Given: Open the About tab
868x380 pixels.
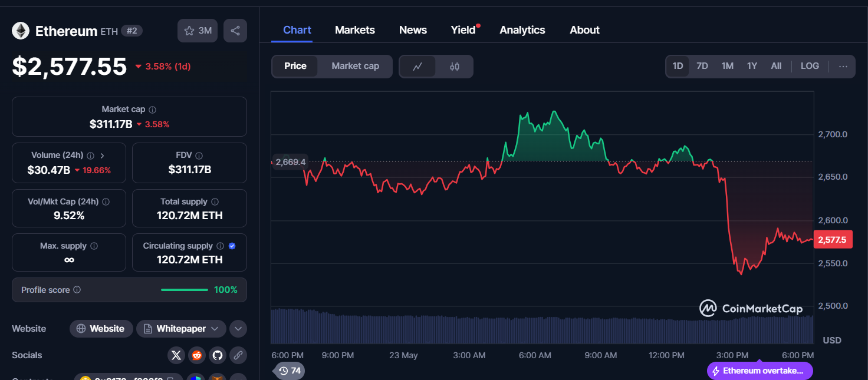Looking at the screenshot, I should tap(584, 30).
